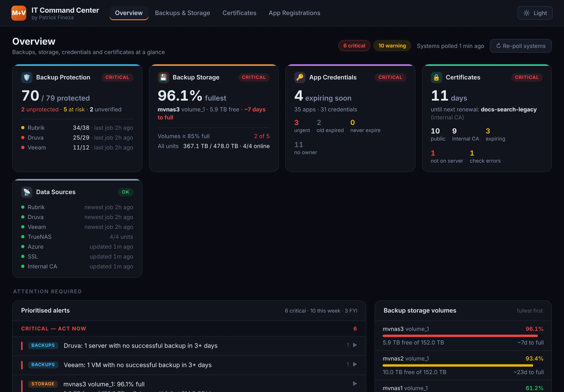Image resolution: width=564 pixels, height=392 pixels.
Task: Click the '11 no owner' count
Action: pos(305,148)
